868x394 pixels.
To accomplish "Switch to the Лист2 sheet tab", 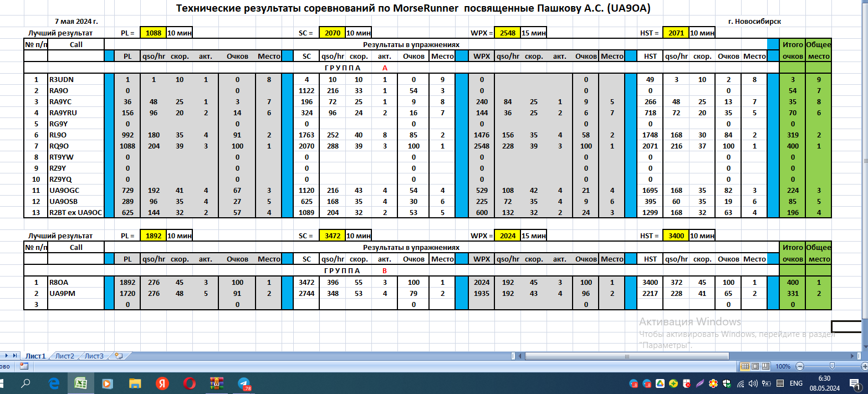I will point(65,356).
